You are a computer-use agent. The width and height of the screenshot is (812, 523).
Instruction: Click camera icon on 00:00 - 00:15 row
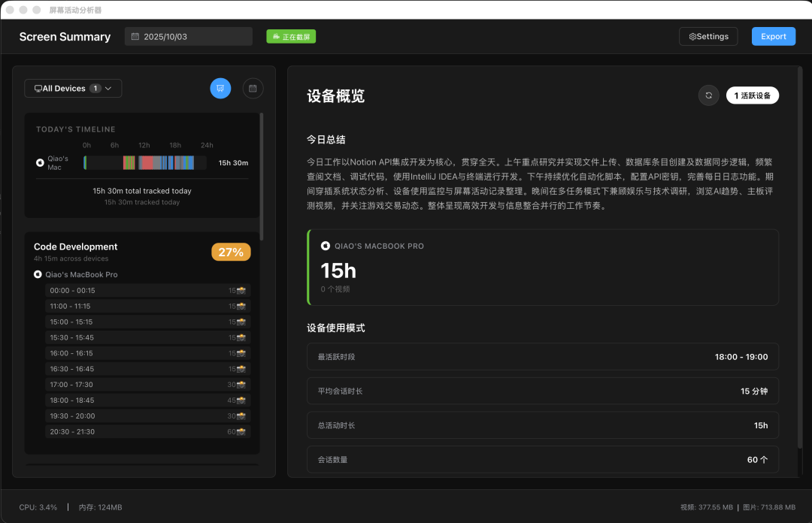[x=241, y=290]
